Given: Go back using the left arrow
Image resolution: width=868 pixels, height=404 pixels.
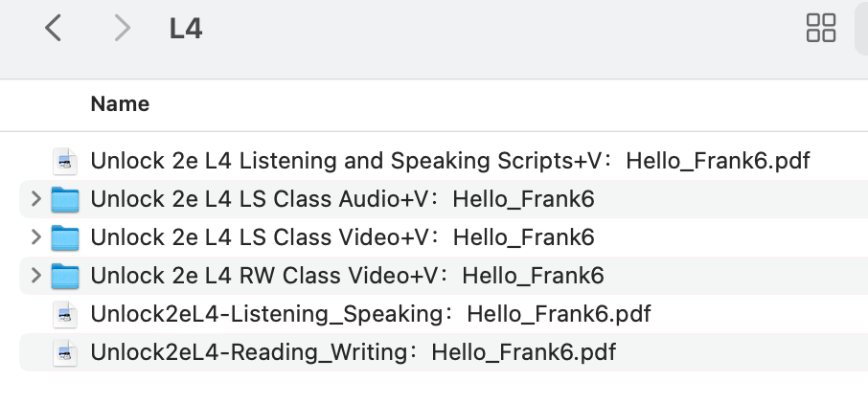Looking at the screenshot, I should click(x=53, y=28).
